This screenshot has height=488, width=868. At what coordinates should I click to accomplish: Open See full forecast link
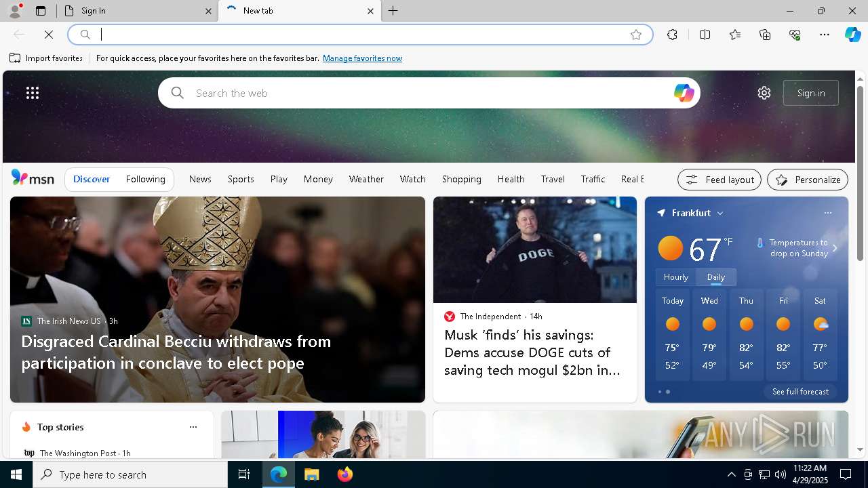[x=800, y=392]
